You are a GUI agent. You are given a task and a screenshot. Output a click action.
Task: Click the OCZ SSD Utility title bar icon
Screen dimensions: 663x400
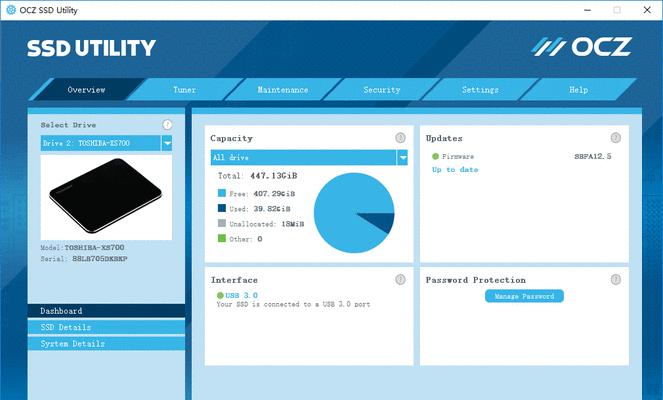pos(11,10)
